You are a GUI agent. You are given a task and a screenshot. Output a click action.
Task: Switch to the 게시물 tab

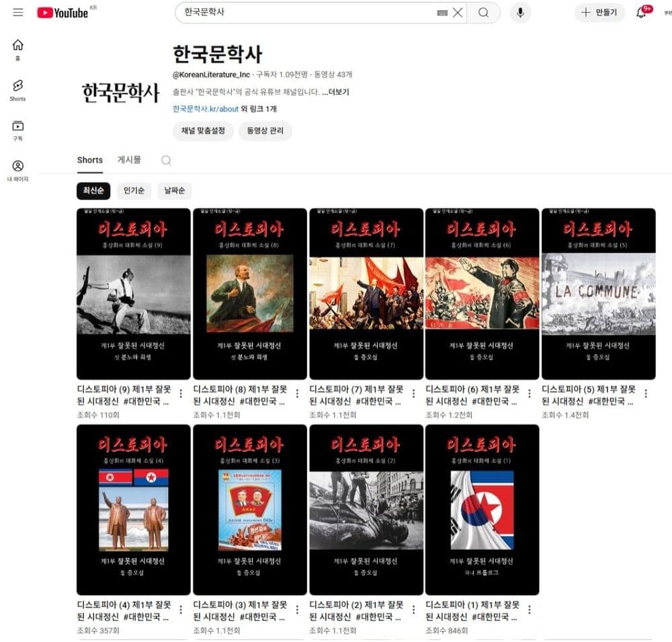(129, 160)
